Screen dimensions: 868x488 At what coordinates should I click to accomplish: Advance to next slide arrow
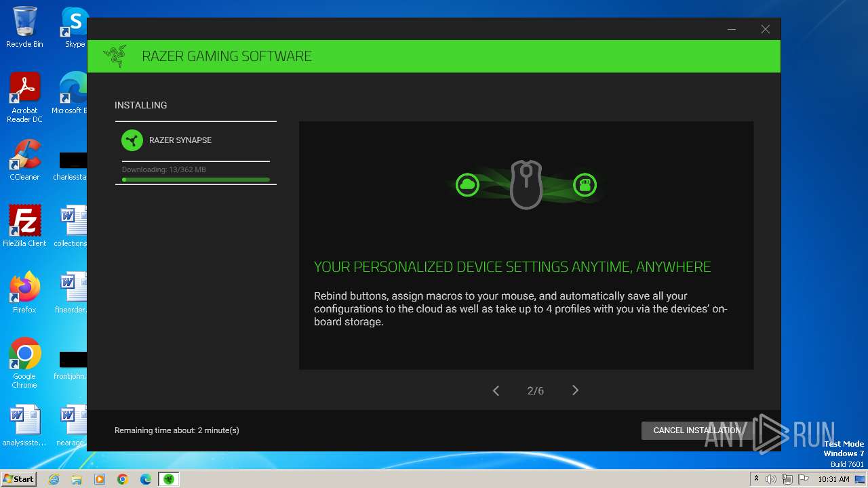[575, 390]
